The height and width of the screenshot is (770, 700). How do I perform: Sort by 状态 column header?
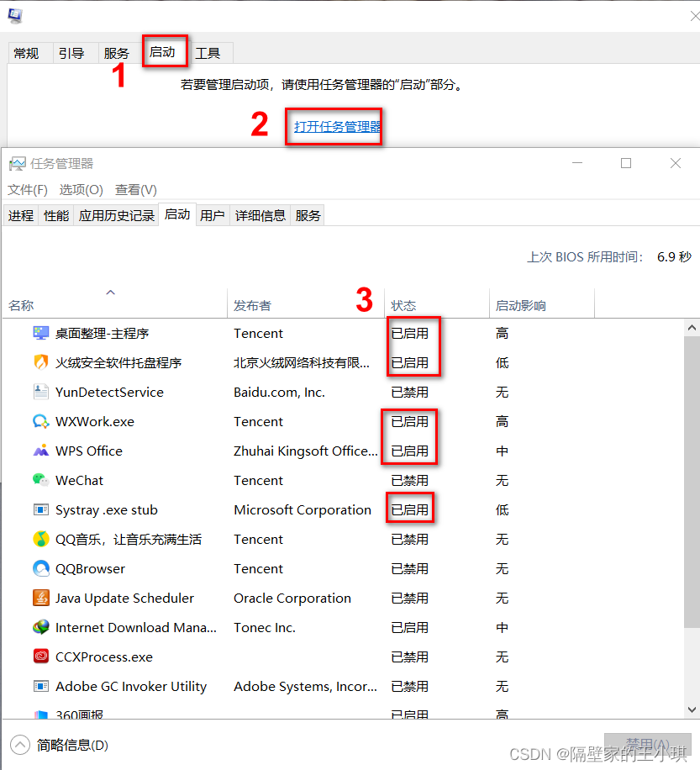pyautogui.click(x=437, y=305)
